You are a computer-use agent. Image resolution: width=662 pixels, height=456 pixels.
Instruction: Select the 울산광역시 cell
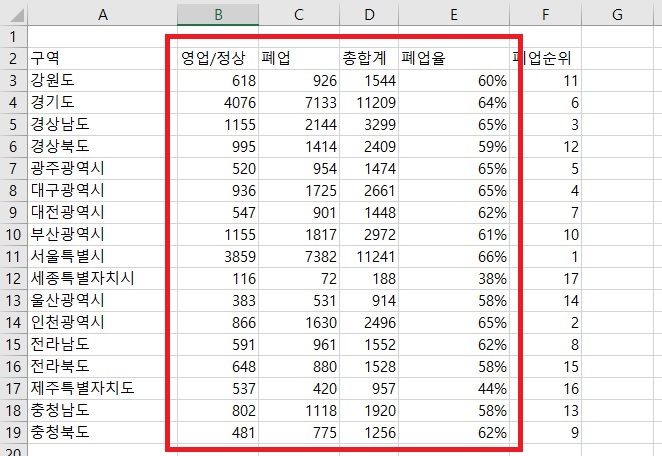[x=103, y=300]
